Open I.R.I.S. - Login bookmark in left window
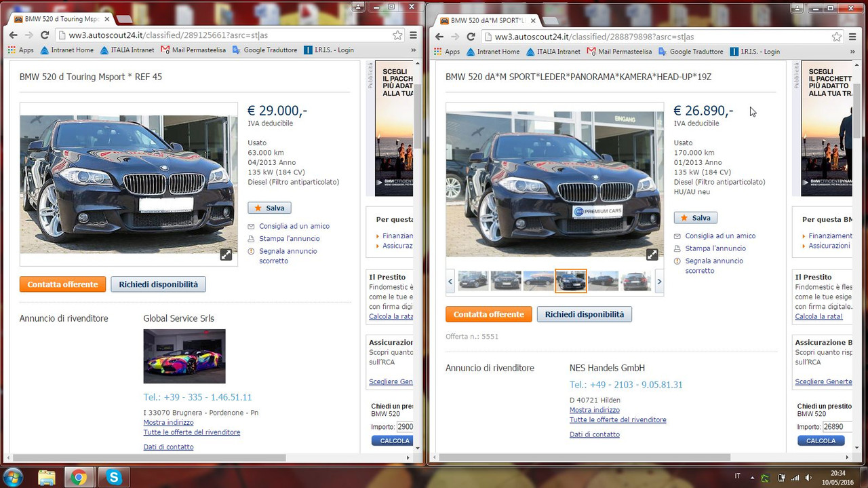The width and height of the screenshot is (868, 488). (x=329, y=50)
